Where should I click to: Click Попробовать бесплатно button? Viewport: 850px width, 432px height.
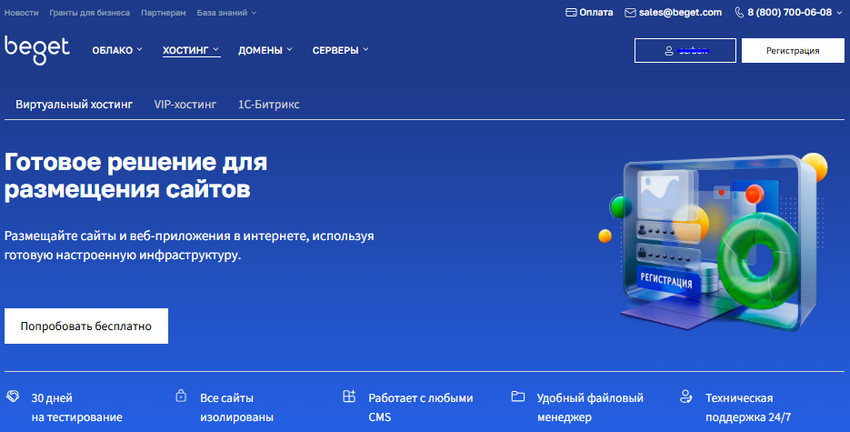[86, 326]
